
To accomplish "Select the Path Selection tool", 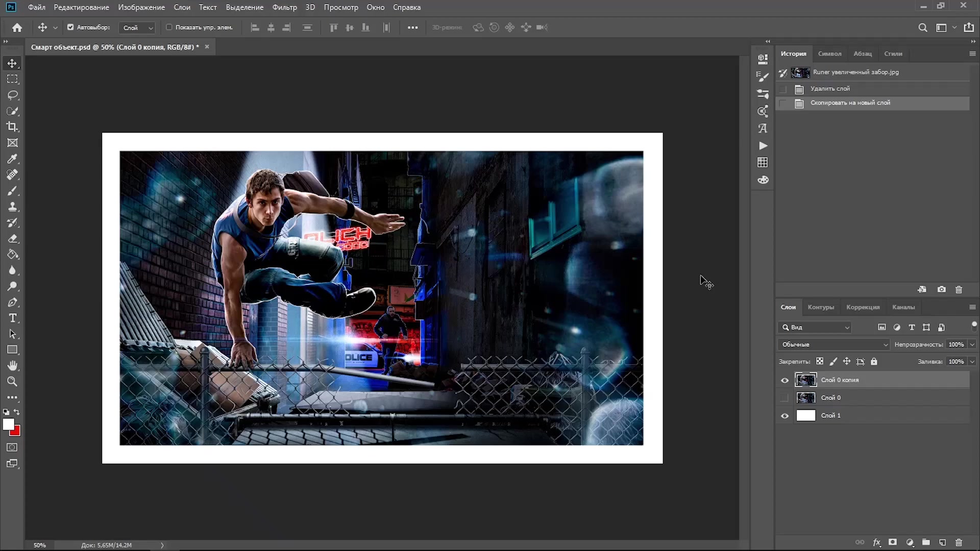I will pyautogui.click(x=12, y=334).
